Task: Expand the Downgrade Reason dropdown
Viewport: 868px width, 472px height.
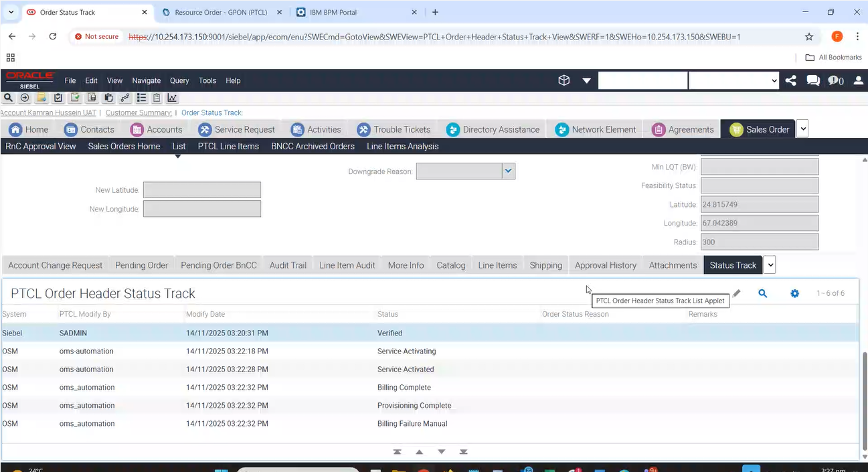Action: (509, 171)
